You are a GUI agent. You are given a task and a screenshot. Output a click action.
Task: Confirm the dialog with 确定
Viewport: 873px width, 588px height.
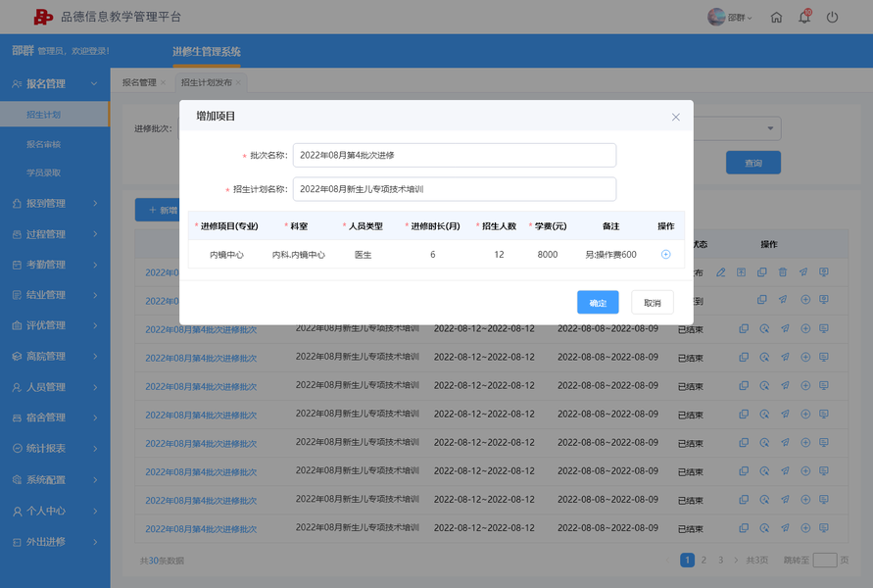click(x=598, y=303)
